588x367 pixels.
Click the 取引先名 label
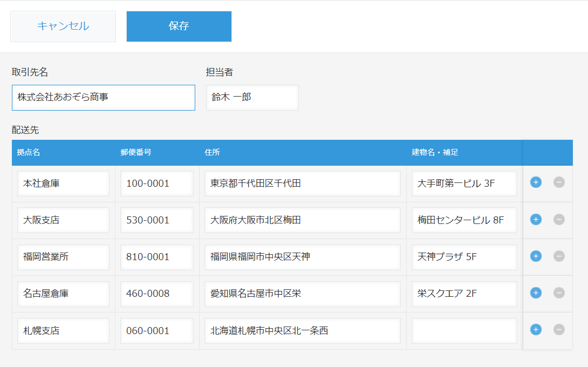[30, 72]
